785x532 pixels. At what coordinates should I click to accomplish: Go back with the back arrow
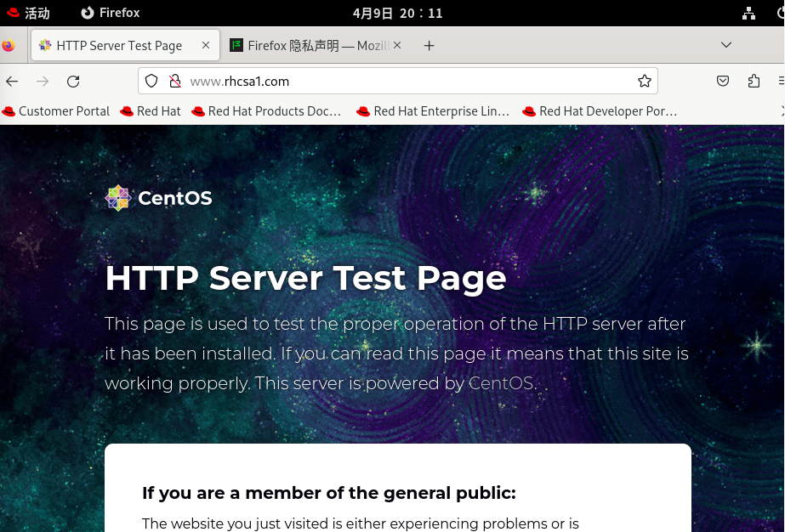[x=12, y=81]
